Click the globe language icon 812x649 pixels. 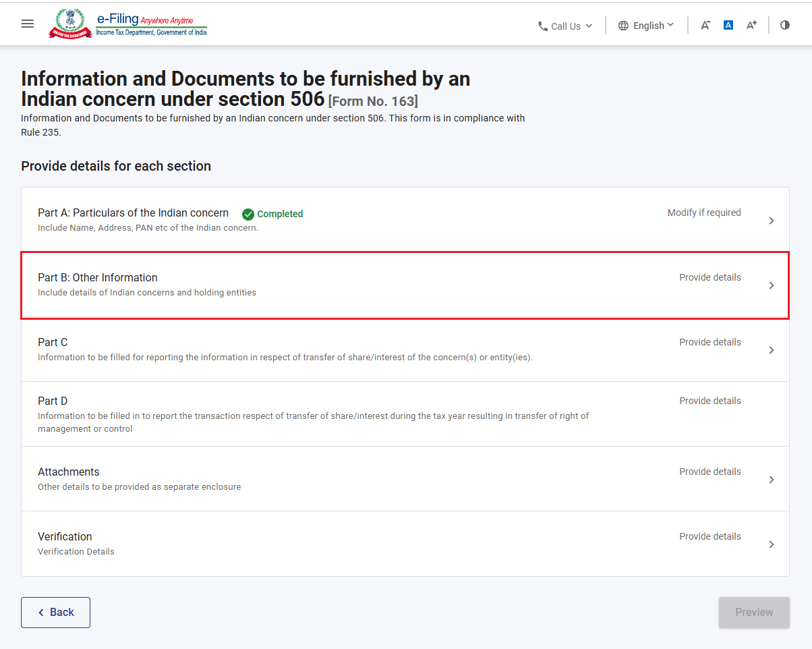[x=623, y=26]
